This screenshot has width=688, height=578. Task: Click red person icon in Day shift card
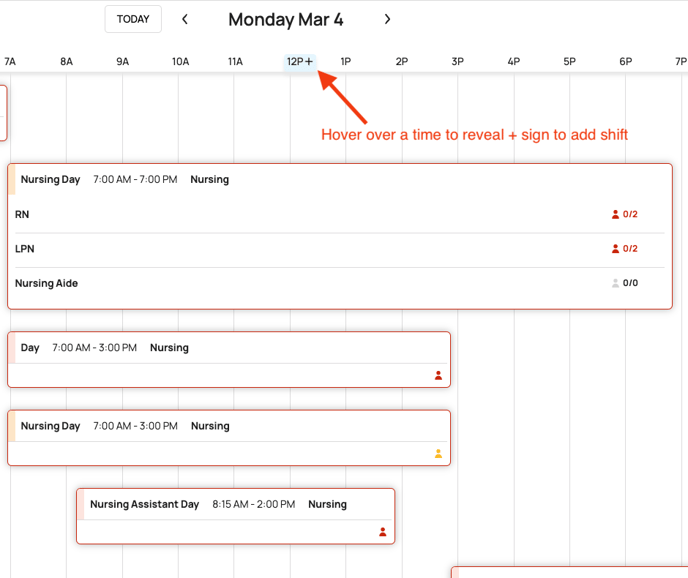point(438,375)
